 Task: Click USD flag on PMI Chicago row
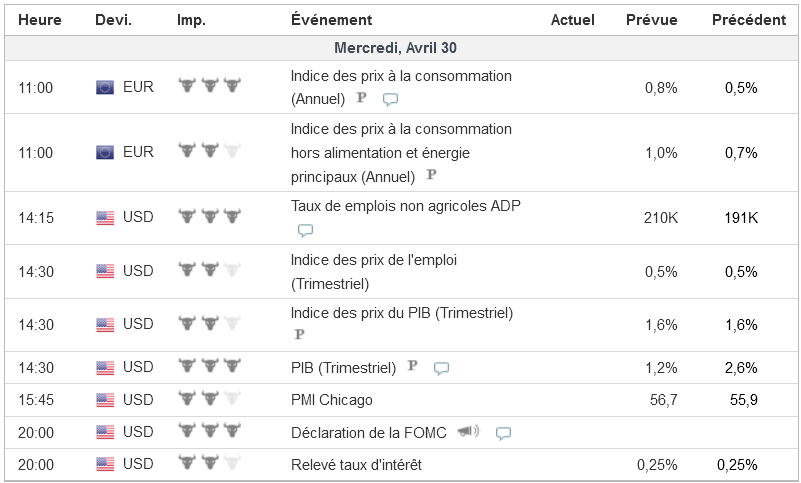pyautogui.click(x=105, y=400)
